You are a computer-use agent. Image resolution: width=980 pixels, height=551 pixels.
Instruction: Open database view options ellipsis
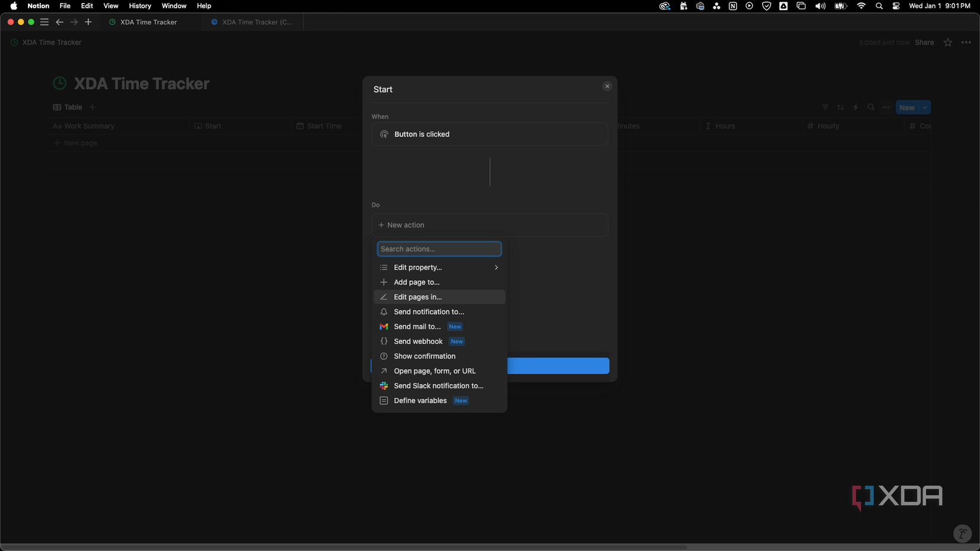886,107
